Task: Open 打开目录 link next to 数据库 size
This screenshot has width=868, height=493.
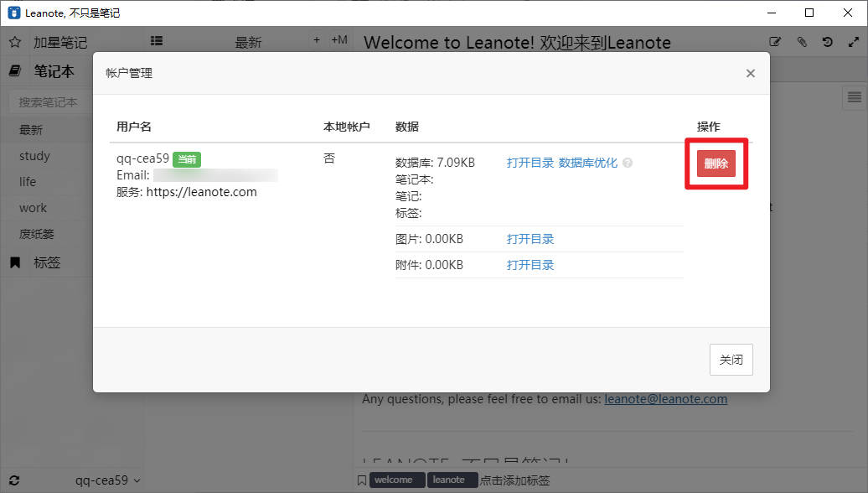Action: (530, 163)
